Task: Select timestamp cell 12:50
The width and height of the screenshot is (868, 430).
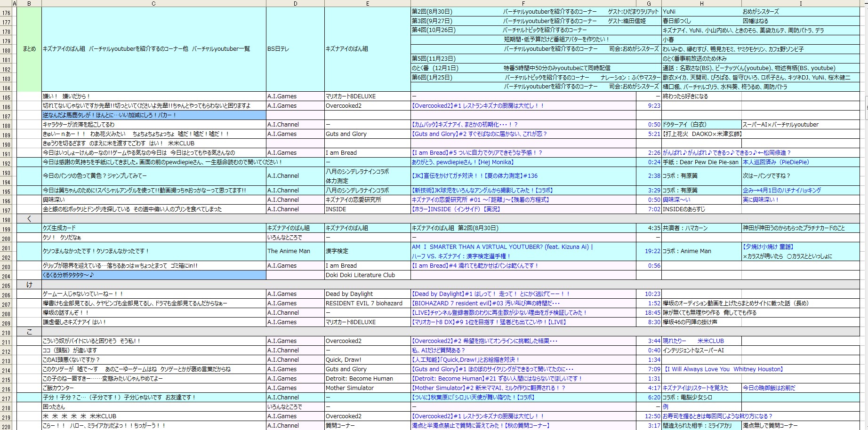Action: coord(649,416)
